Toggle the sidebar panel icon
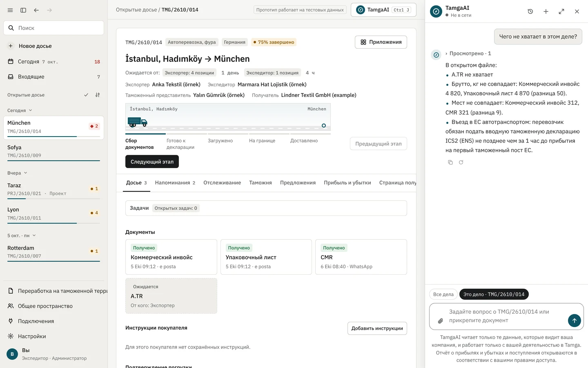 (x=23, y=10)
